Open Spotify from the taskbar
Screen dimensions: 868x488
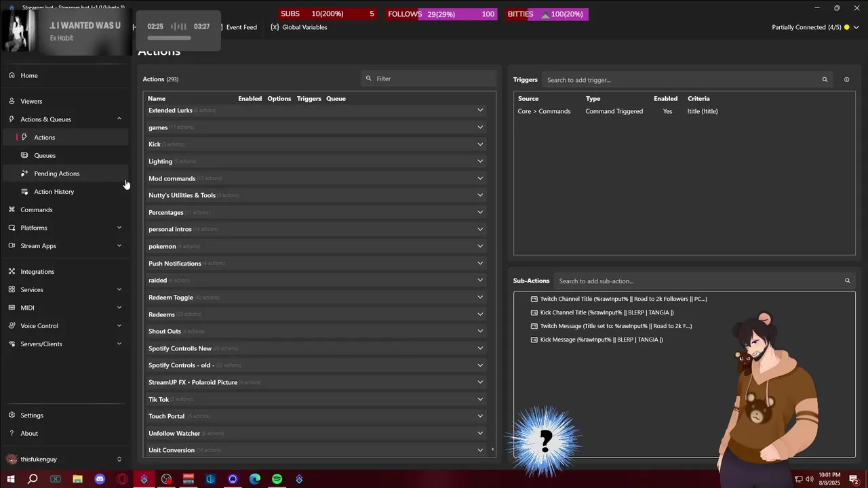(x=277, y=479)
